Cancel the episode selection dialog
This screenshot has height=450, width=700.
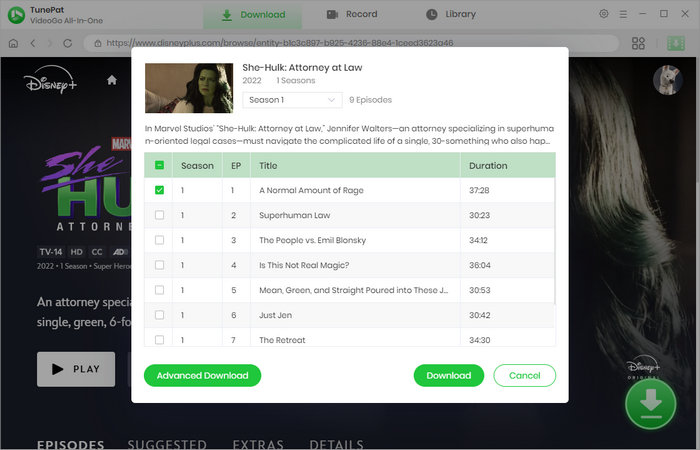pos(525,375)
